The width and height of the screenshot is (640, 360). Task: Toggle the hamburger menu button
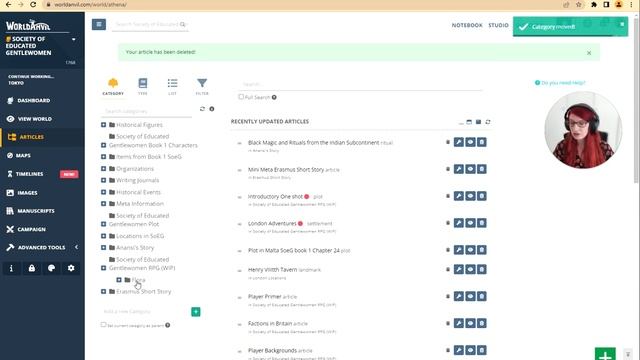pos(99,24)
